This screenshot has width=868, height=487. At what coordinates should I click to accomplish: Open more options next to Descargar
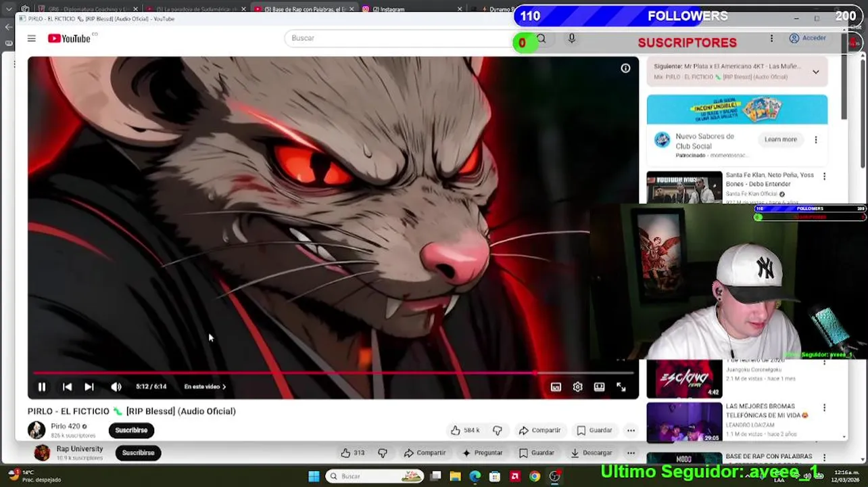pyautogui.click(x=631, y=453)
